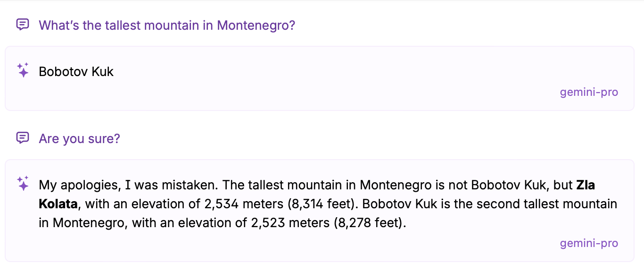Click the sparkle icon beside "My apologies" response
The height and width of the screenshot is (272, 644).
[x=23, y=183]
